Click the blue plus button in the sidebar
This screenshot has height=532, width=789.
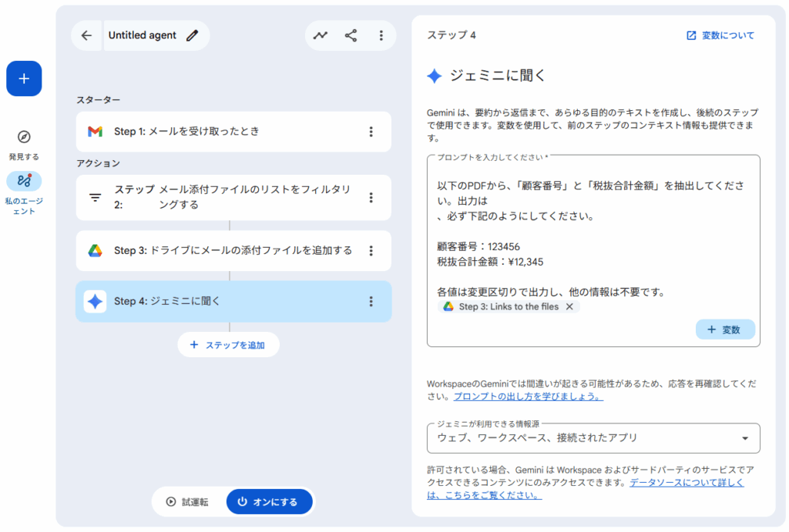tap(23, 78)
